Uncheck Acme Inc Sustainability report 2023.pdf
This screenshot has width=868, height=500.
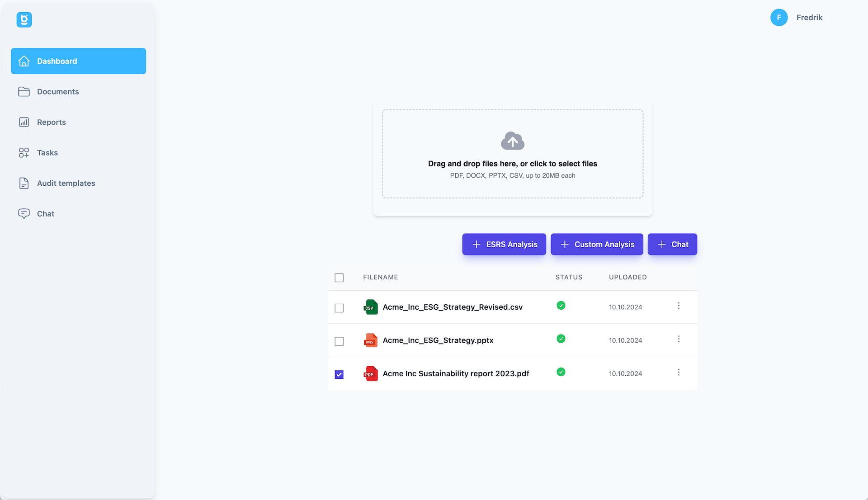[339, 375]
